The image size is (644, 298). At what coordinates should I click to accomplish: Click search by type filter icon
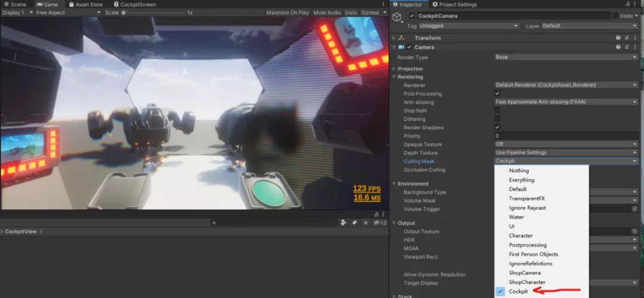click(344, 223)
